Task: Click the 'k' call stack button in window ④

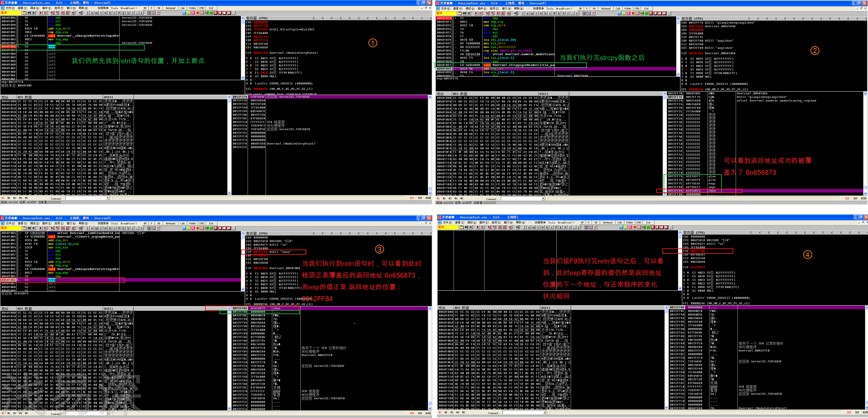Action: 561,227
